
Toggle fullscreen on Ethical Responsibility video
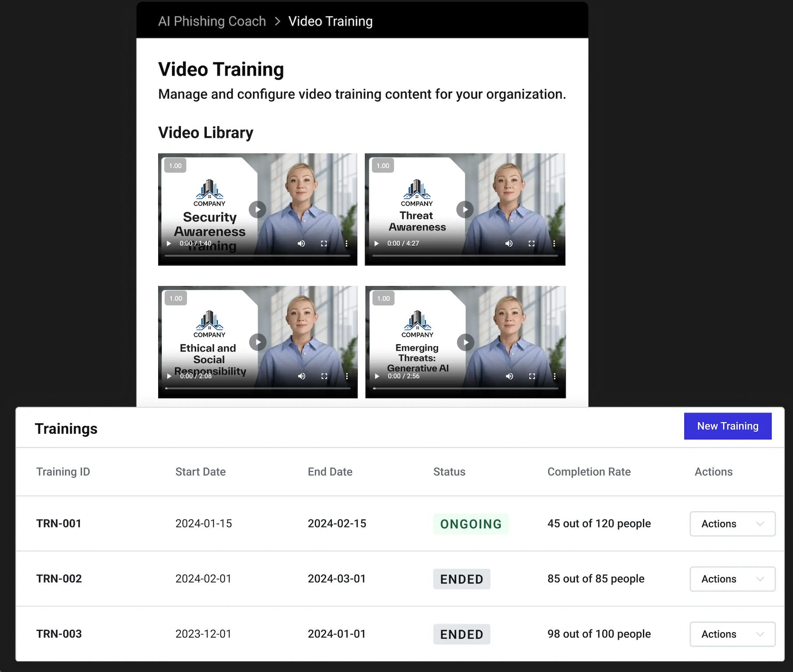(x=324, y=376)
